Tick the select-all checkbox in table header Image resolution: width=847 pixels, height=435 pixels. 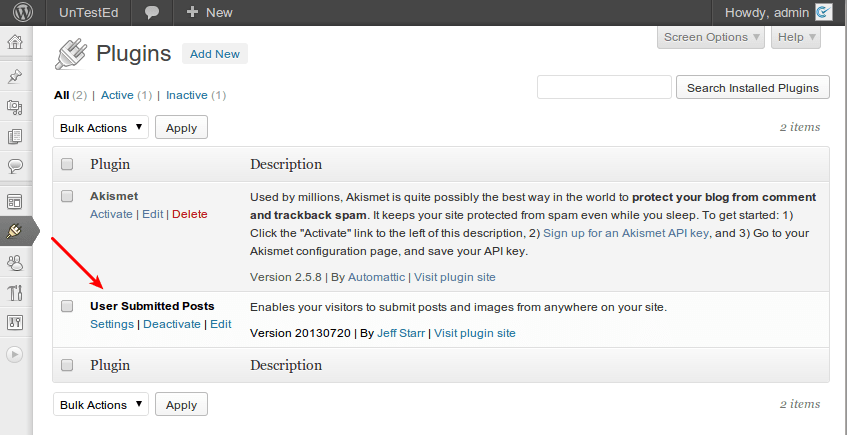click(67, 164)
